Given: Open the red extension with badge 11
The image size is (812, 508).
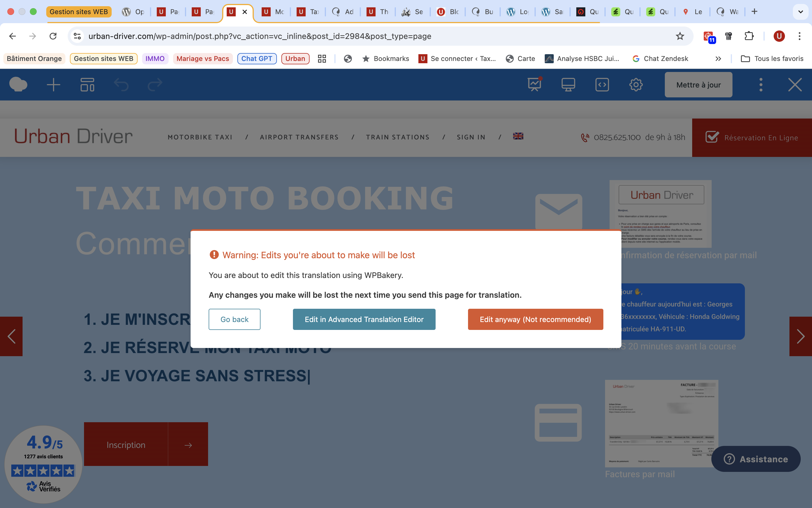Looking at the screenshot, I should 709,36.
